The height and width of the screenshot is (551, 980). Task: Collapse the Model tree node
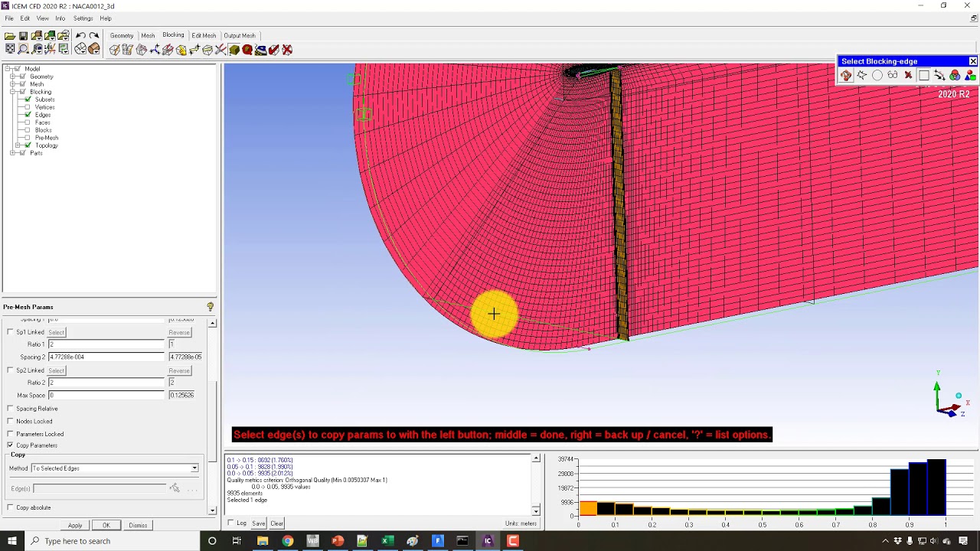[x=7, y=69]
